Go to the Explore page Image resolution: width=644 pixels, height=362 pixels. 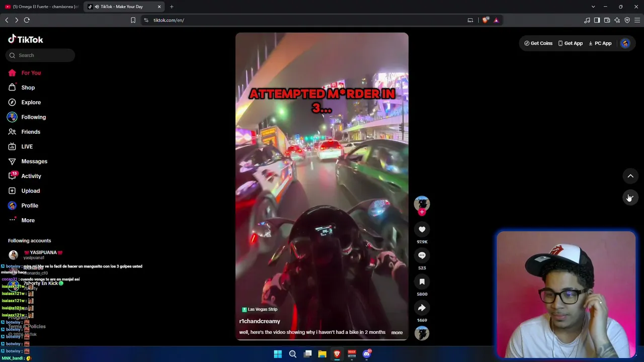click(x=25, y=102)
